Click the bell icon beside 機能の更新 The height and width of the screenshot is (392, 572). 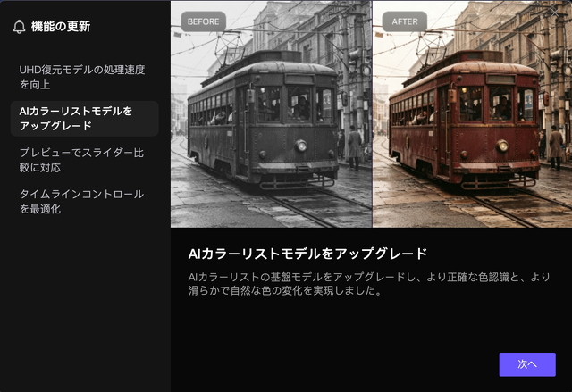click(19, 27)
